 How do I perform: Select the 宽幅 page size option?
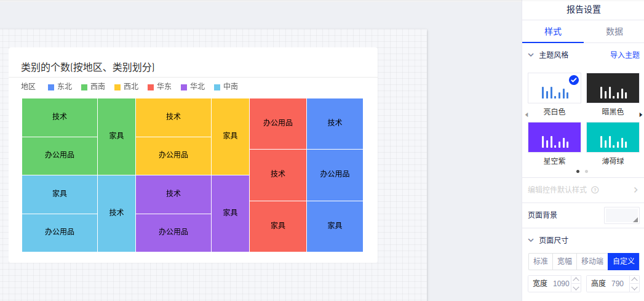point(564,262)
